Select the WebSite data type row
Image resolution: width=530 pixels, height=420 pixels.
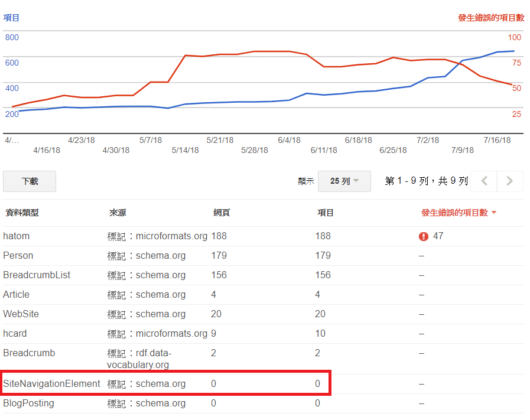[21, 314]
